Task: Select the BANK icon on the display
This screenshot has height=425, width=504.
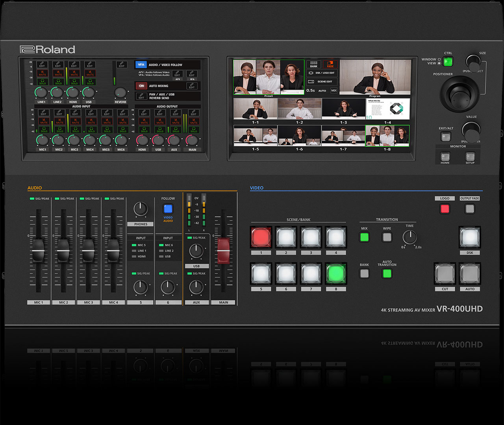Action: coord(314,64)
